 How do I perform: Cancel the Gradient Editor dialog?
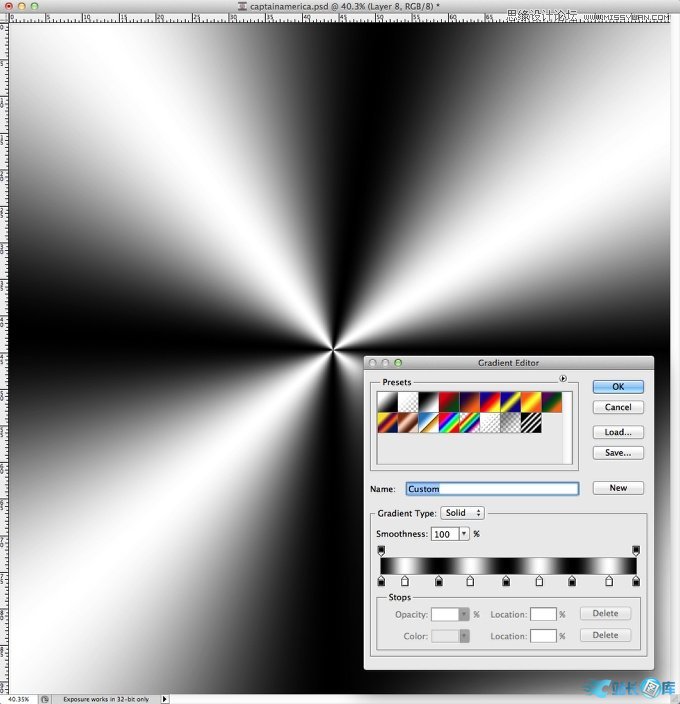(618, 407)
